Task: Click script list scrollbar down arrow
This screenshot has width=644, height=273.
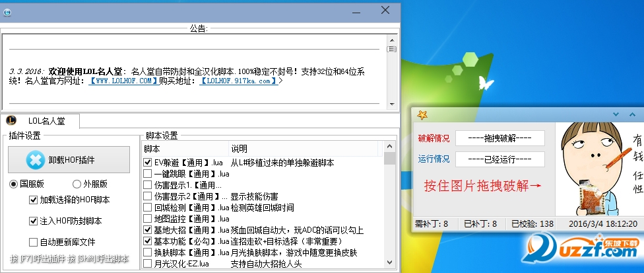Action: click(x=390, y=262)
